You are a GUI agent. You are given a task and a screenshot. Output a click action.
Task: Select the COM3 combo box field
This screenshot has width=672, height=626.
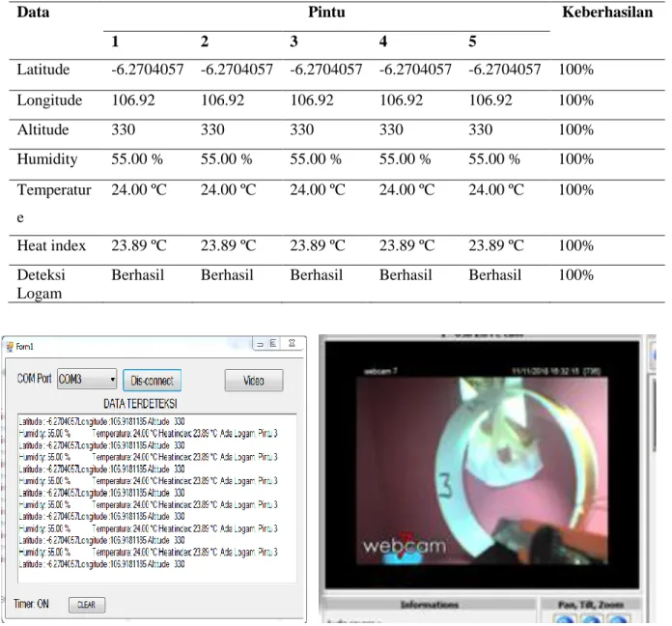pyautogui.click(x=87, y=380)
